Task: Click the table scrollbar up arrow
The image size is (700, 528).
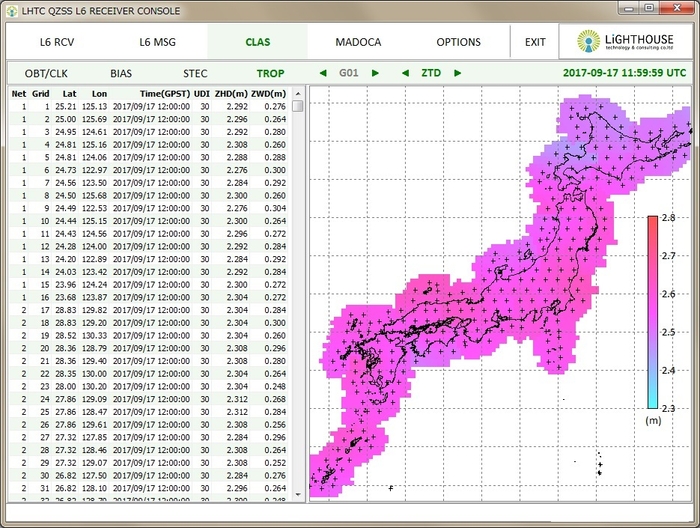Action: 298,93
